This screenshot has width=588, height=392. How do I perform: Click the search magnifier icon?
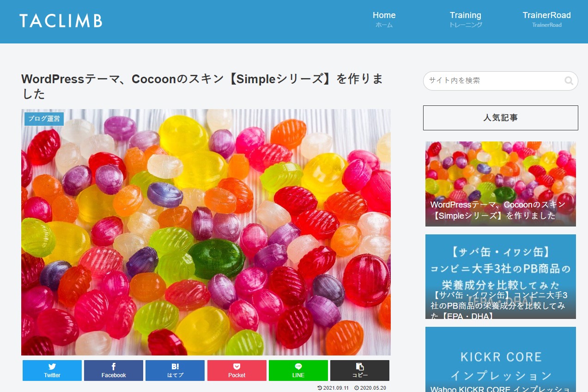(x=569, y=81)
